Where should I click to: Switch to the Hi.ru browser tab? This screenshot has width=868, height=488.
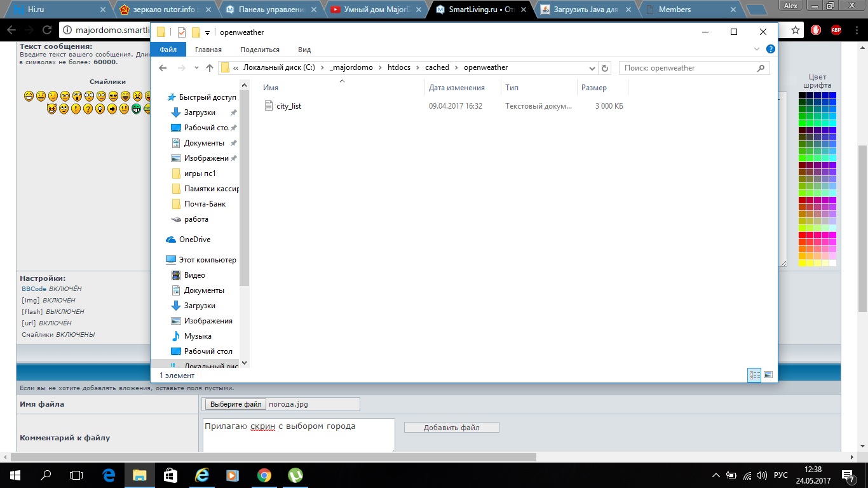(x=60, y=10)
